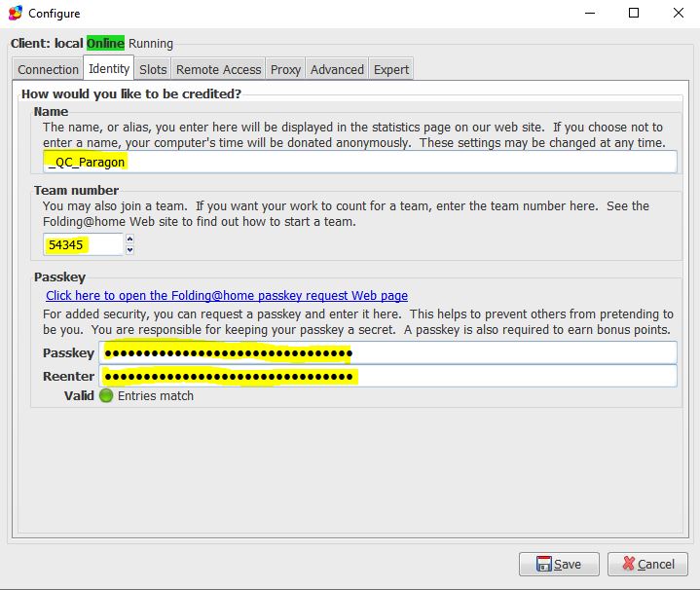Focus the Team number field showing 54345
Screen dimensions: 700x590
(x=83, y=244)
